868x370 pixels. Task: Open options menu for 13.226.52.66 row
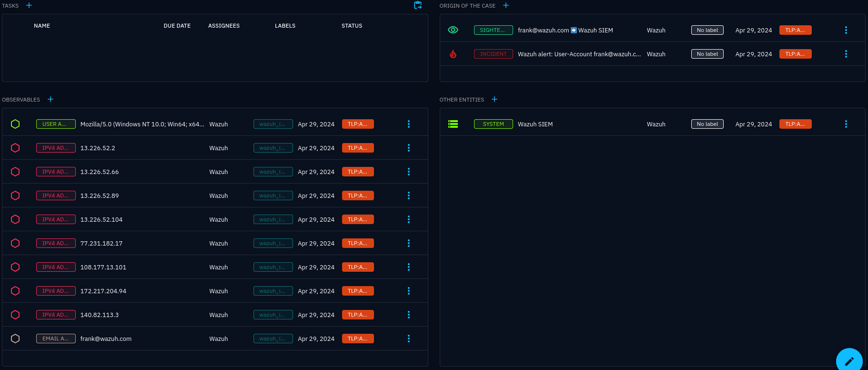pos(409,172)
